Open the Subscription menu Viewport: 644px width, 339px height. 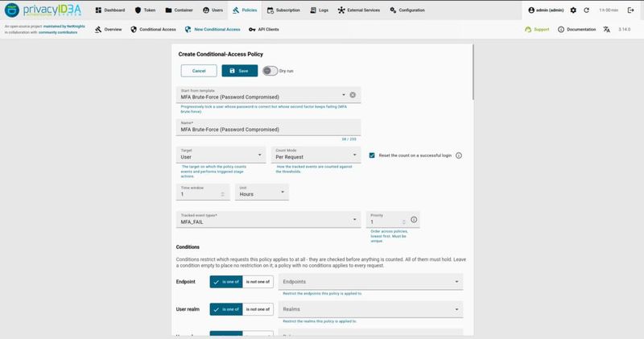pyautogui.click(x=283, y=10)
